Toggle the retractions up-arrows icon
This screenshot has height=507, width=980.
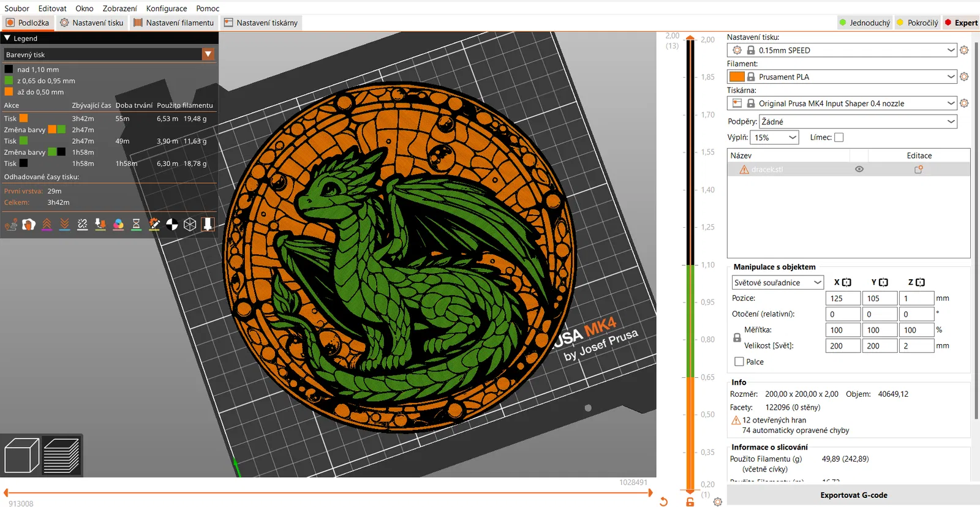pyautogui.click(x=47, y=225)
